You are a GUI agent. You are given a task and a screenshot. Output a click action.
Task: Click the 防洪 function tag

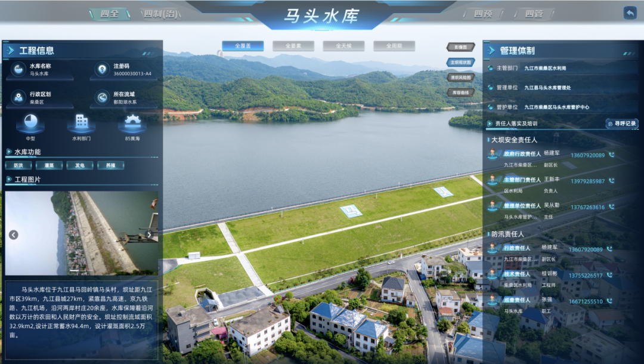click(x=18, y=165)
